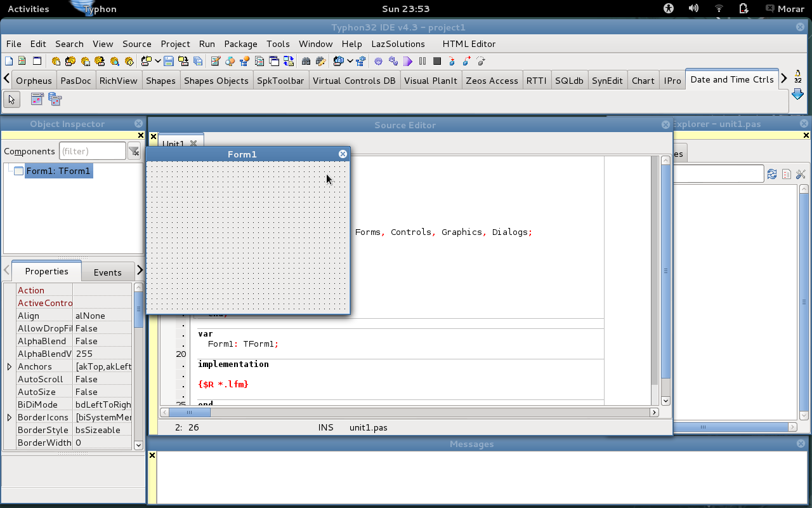Select the database date-time picker component icon
The height and width of the screenshot is (508, 812).
tap(55, 99)
